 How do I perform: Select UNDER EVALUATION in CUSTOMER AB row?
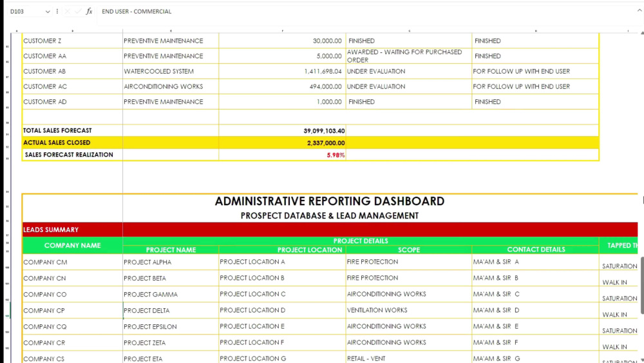point(409,71)
